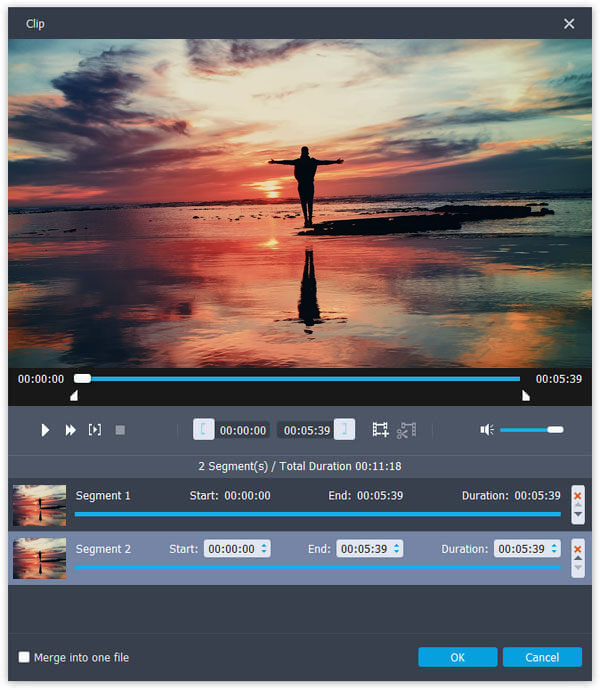The width and height of the screenshot is (600, 690).
Task: Click the stop playback square button
Action: pyautogui.click(x=120, y=430)
